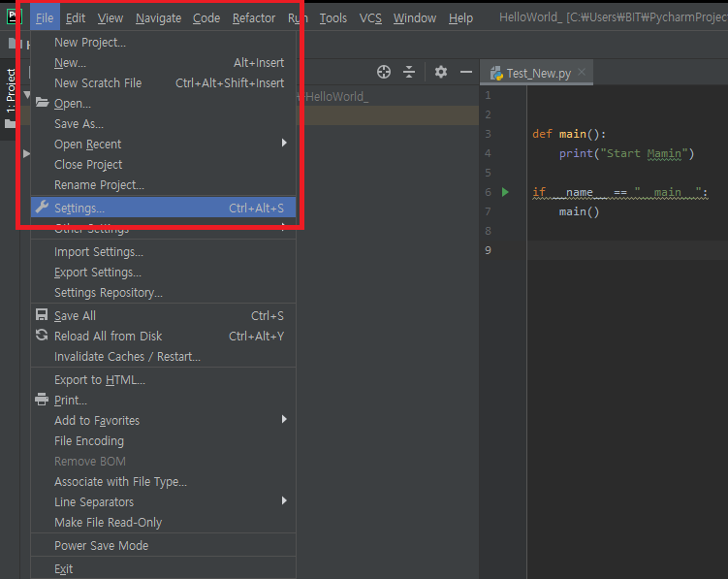Click the main() call on line 7

pyautogui.click(x=579, y=211)
